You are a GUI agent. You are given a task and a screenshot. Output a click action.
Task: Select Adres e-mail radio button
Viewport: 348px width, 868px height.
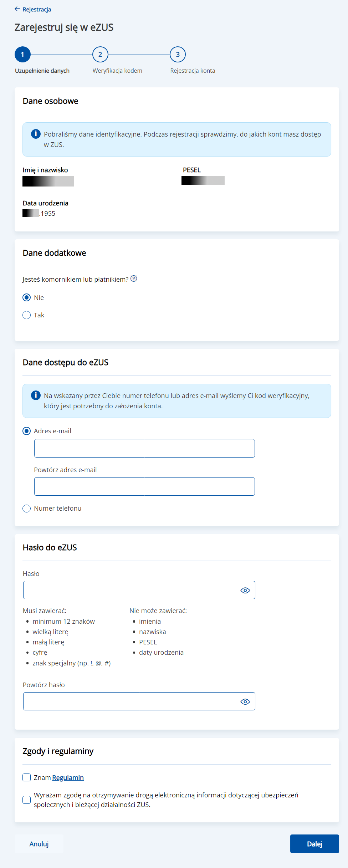26,431
